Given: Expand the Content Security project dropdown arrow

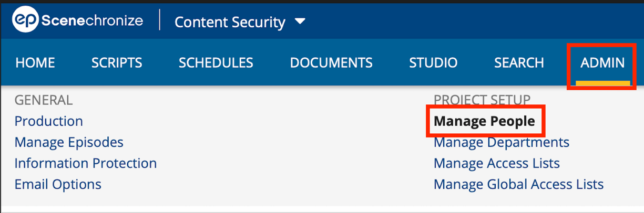Looking at the screenshot, I should click(300, 22).
